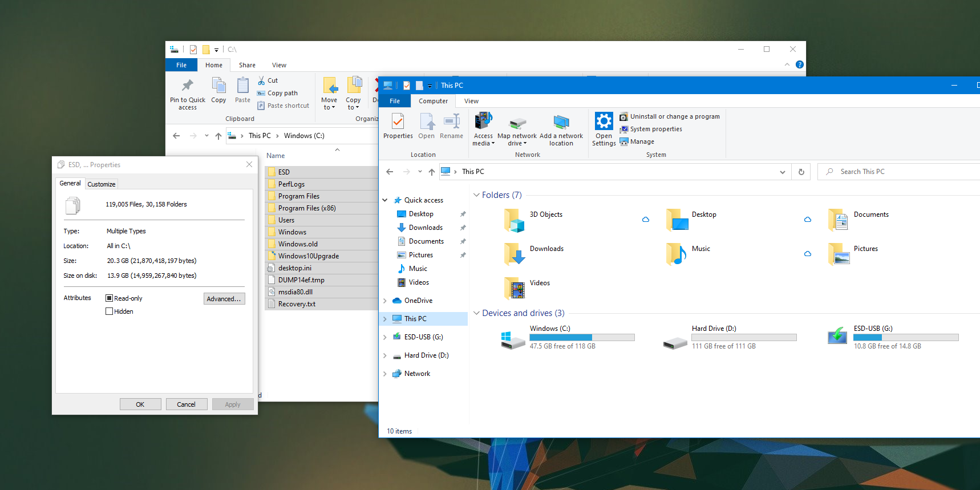Click Paste shortcut in Clipboard group

click(283, 106)
